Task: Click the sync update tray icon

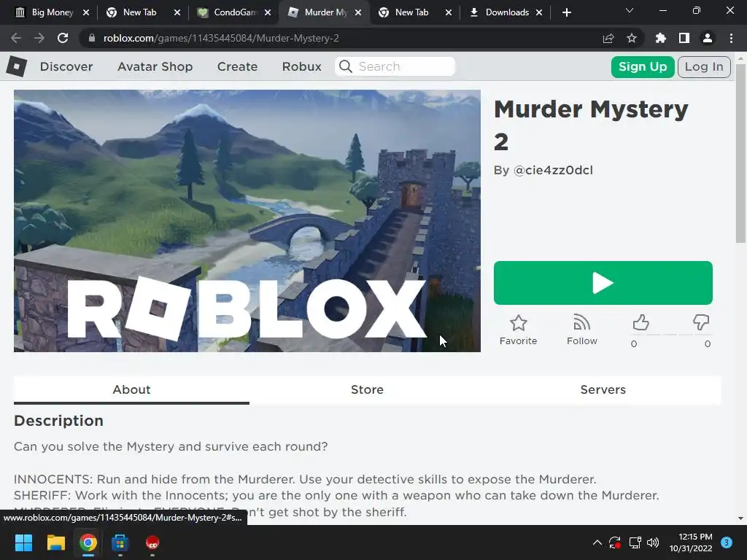Action: tap(615, 542)
